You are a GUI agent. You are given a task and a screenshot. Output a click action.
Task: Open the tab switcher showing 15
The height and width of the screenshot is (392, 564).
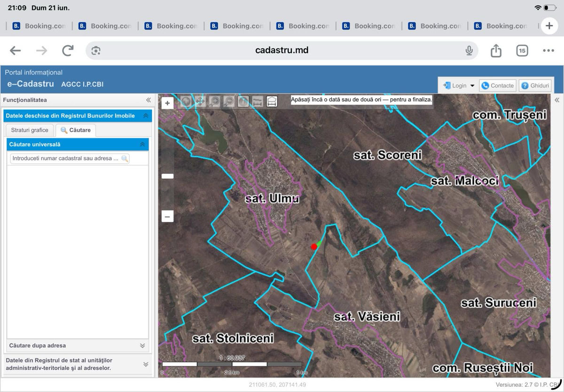click(522, 51)
